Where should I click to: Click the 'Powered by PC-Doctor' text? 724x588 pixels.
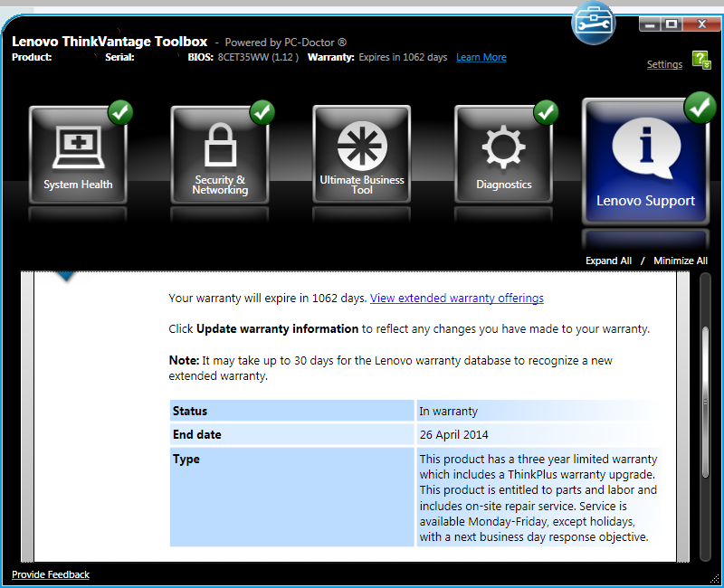pos(285,43)
